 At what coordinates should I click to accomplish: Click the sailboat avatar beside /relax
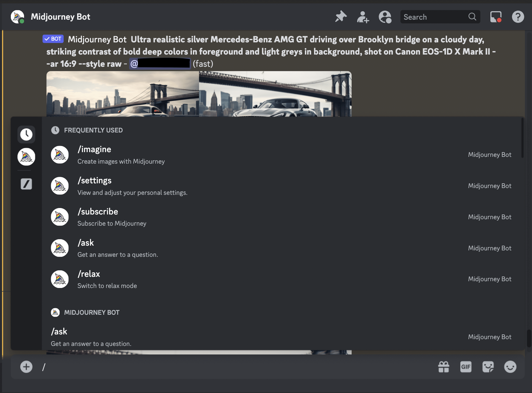(x=60, y=279)
